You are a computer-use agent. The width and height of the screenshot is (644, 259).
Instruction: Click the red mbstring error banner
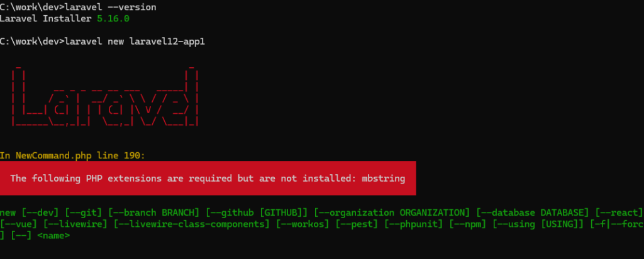[x=208, y=178]
